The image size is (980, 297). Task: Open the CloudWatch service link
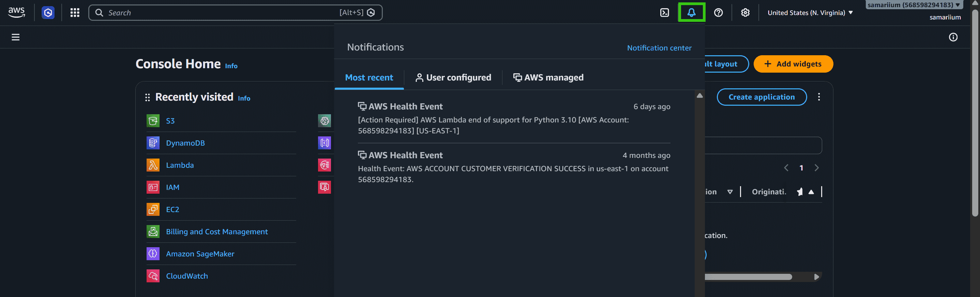[187, 276]
